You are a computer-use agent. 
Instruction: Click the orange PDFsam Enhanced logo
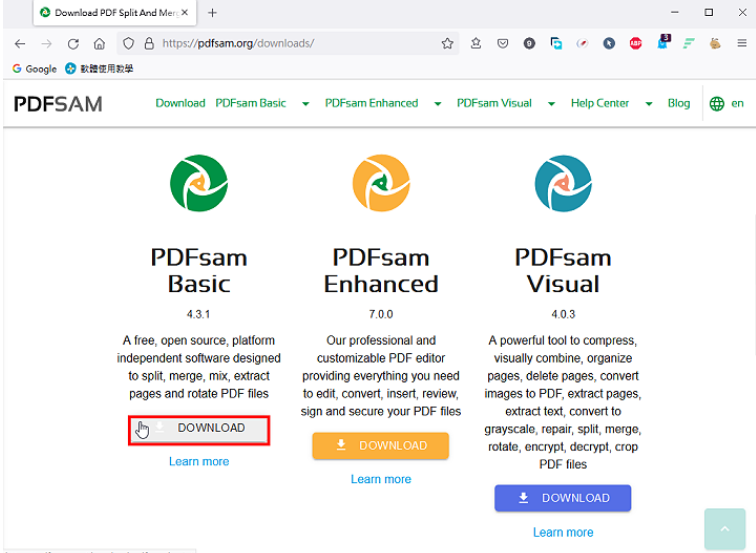381,183
